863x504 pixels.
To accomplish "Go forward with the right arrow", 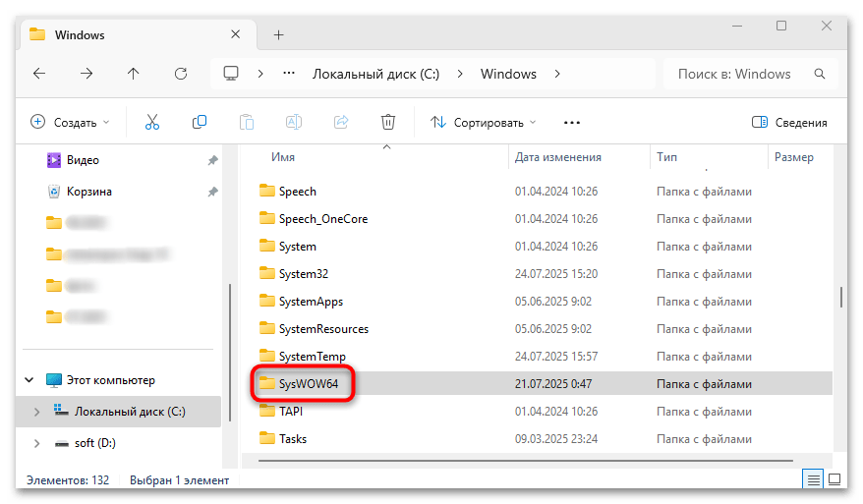I will coord(86,73).
